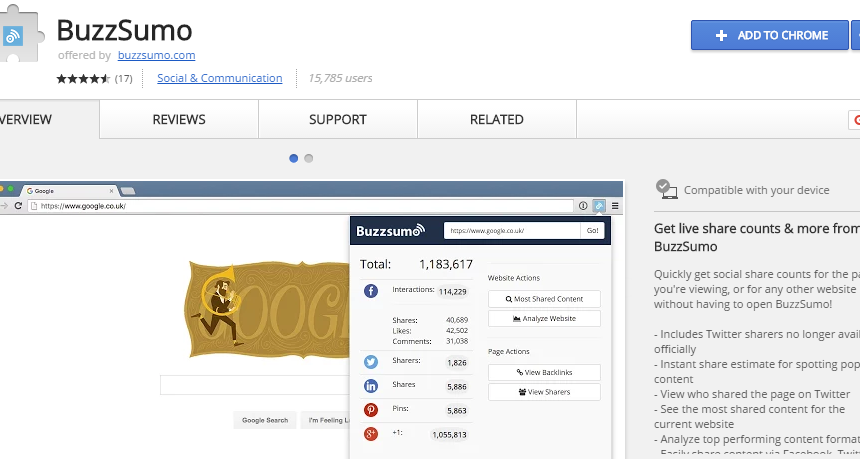The height and width of the screenshot is (459, 860).
Task: Click the LinkedIn Shares count 5,886
Action: point(456,387)
